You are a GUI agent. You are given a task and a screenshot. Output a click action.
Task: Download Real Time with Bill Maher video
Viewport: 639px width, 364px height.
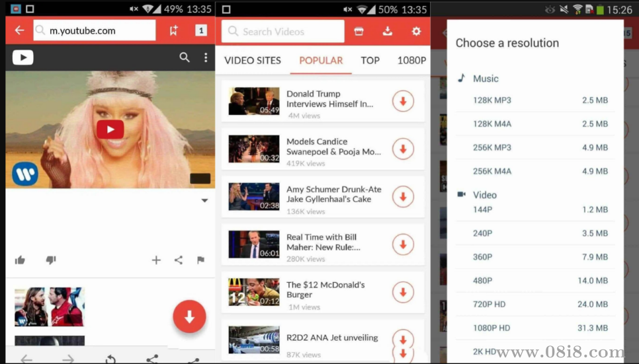[x=403, y=244]
